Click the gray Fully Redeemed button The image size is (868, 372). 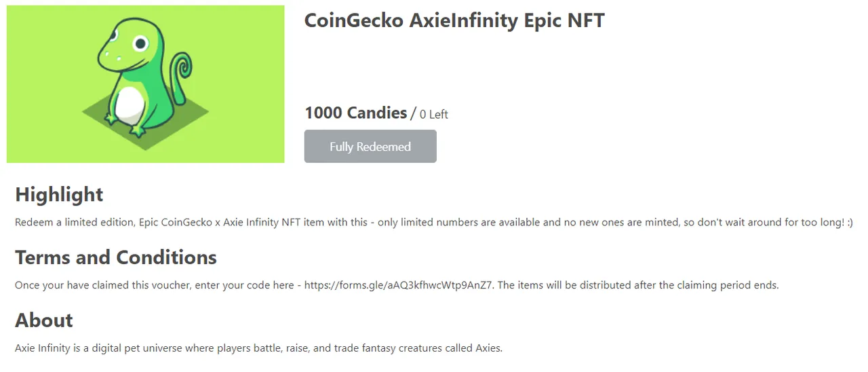(370, 147)
